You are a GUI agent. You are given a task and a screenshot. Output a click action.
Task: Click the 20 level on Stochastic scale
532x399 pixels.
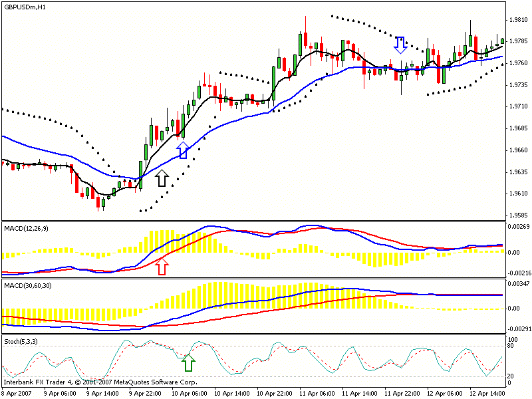click(511, 376)
